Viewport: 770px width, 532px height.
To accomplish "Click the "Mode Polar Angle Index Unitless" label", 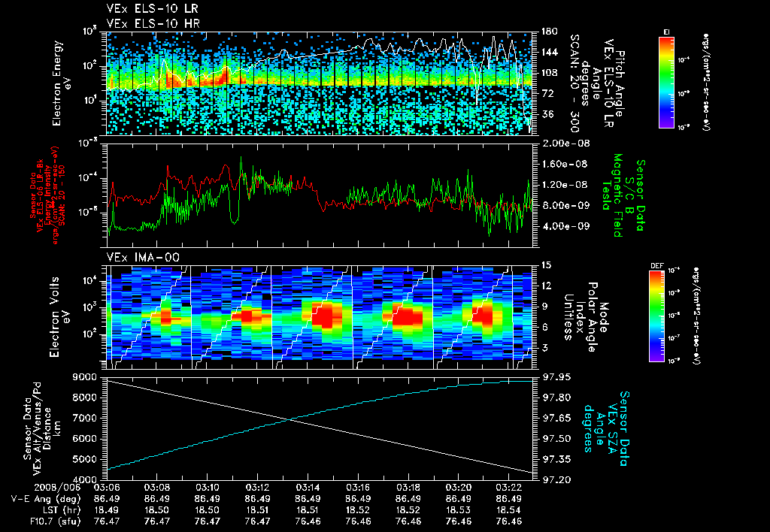I will tap(586, 317).
